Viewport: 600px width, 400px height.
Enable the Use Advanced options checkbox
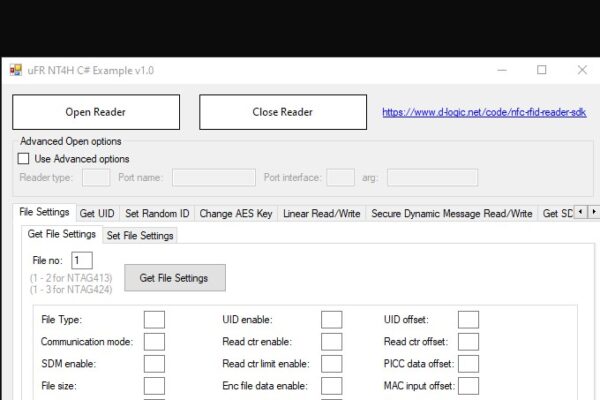[23, 159]
